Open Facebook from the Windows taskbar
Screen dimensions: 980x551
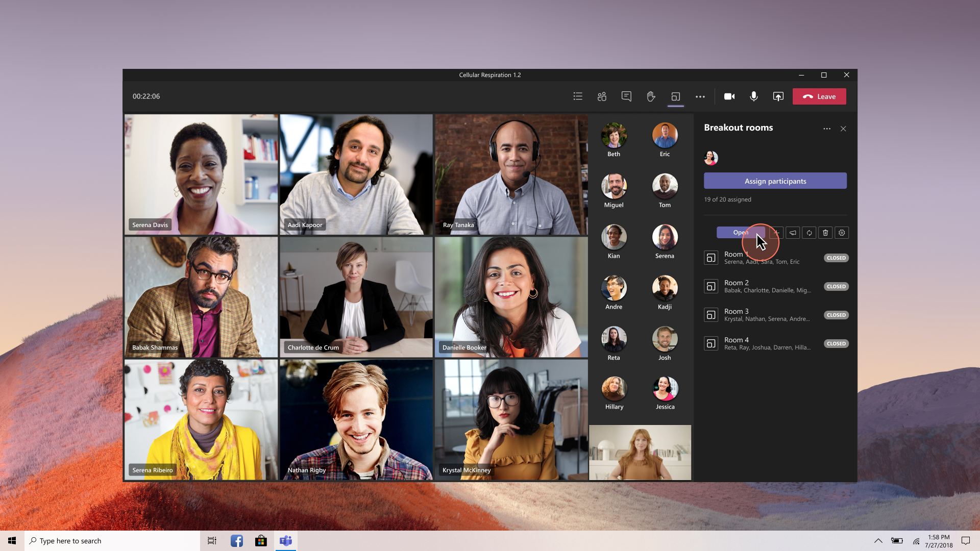click(236, 541)
